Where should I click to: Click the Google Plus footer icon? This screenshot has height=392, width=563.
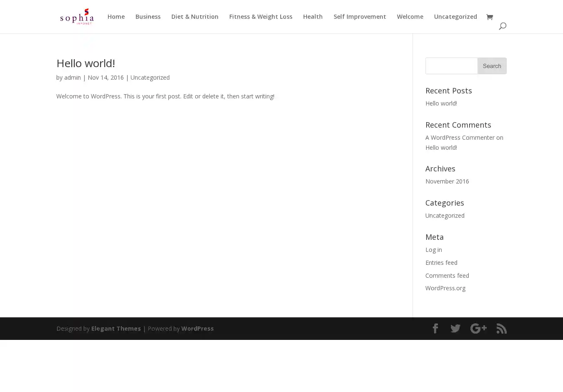click(478, 329)
